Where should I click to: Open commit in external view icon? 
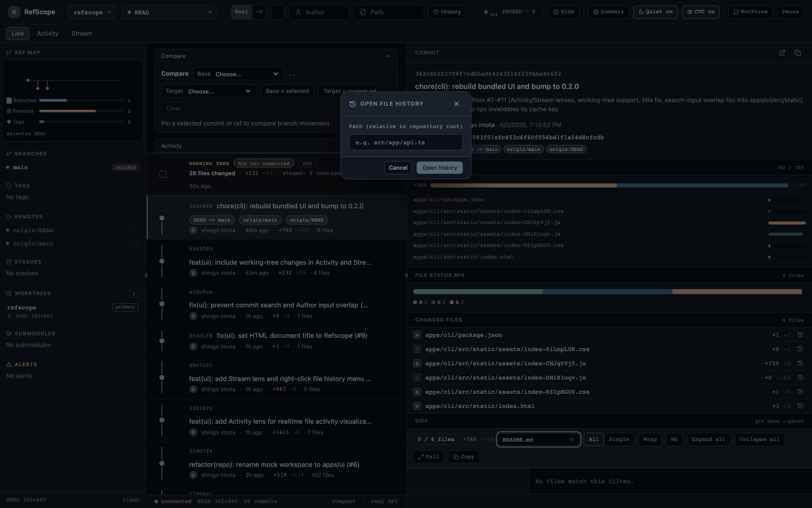[782, 53]
